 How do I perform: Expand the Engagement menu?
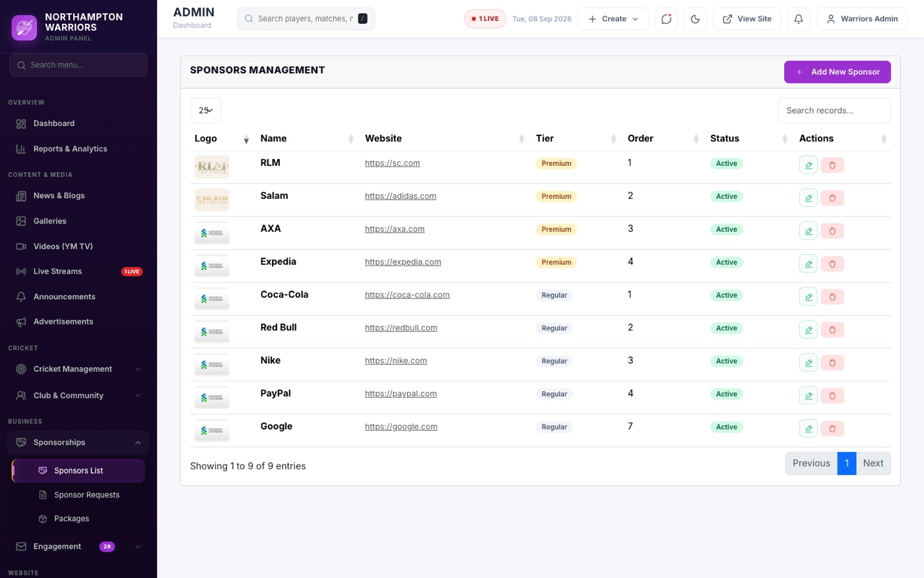[78, 547]
